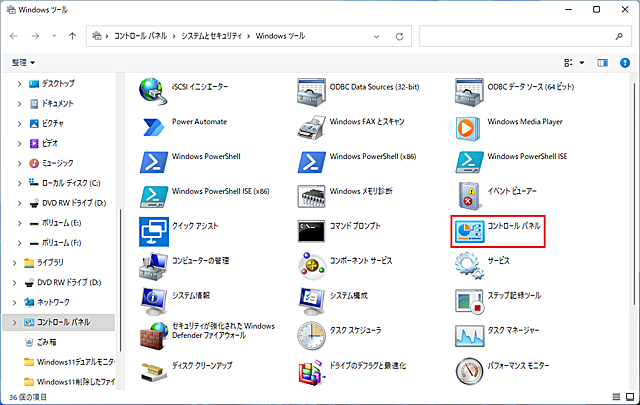640x405 pixels.
Task: Open ドライブのデフラグと最適化 icon
Action: (x=311, y=372)
